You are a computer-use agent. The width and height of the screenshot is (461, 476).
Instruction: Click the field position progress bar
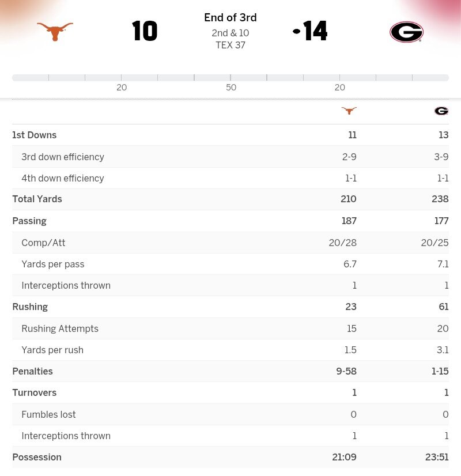coord(231,77)
